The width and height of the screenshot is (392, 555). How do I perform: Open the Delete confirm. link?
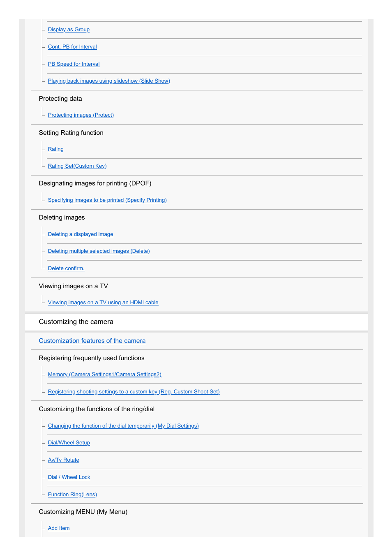point(66,268)
